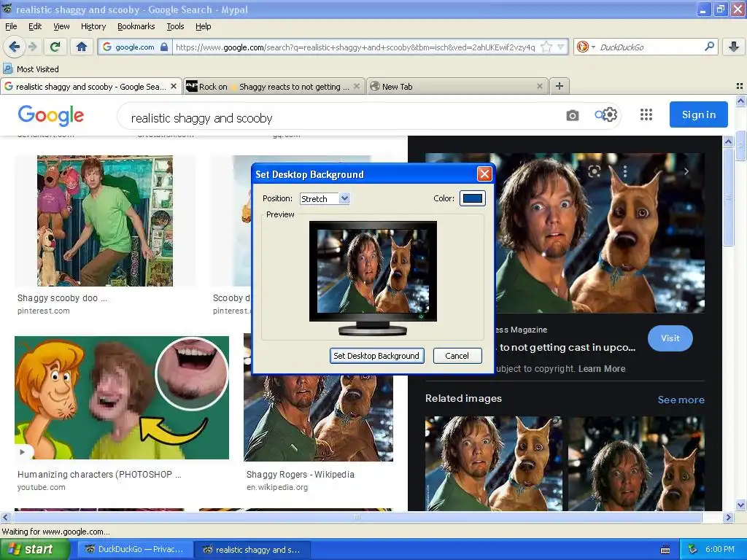
Task: Open the View menu
Action: pyautogui.click(x=61, y=26)
